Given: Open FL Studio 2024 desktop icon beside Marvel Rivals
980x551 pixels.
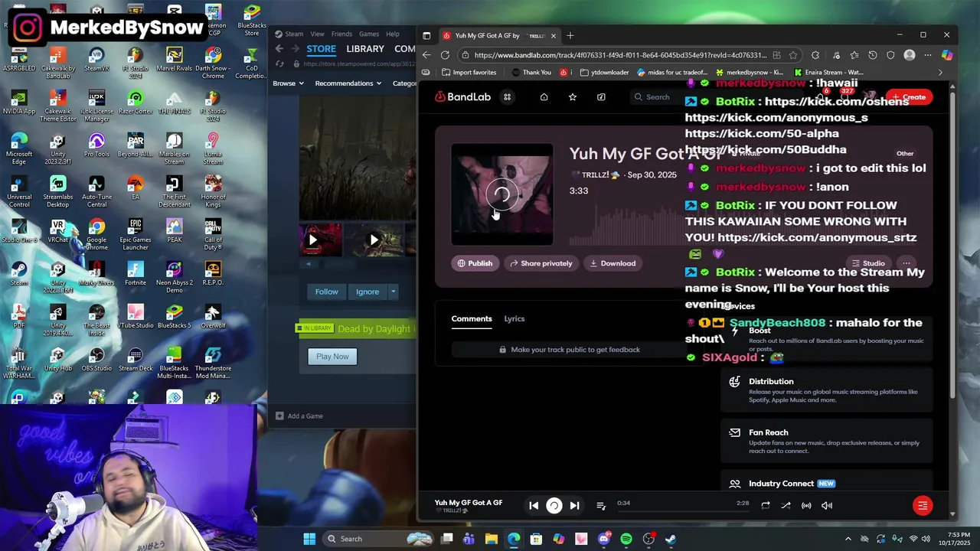Looking at the screenshot, I should coord(136,61).
